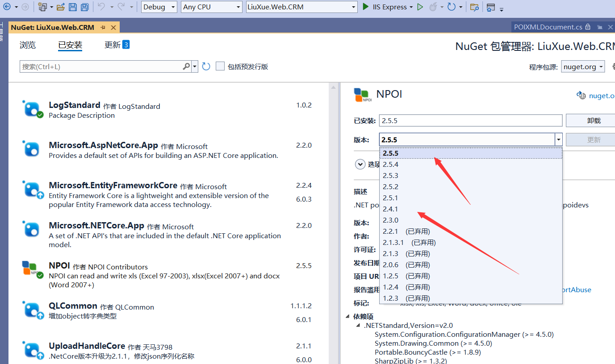This screenshot has width=615, height=364.
Task: Navigate forward with the toolbar forward arrow
Action: 25,7
